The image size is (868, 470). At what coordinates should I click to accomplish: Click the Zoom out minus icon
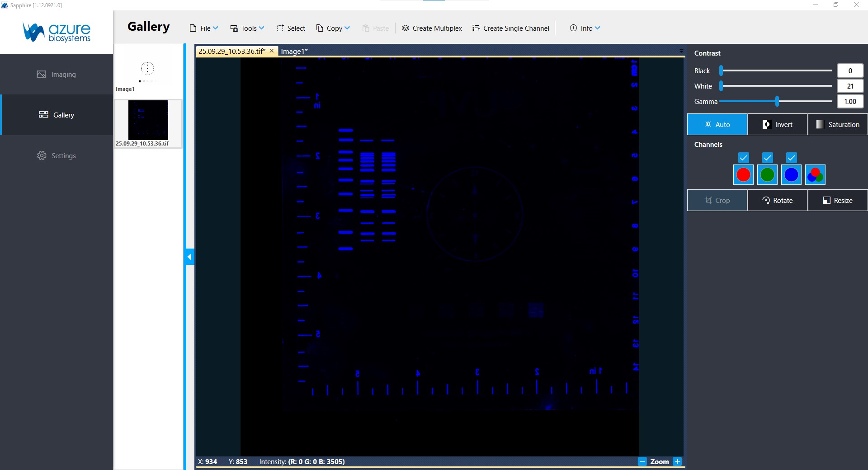pos(642,461)
